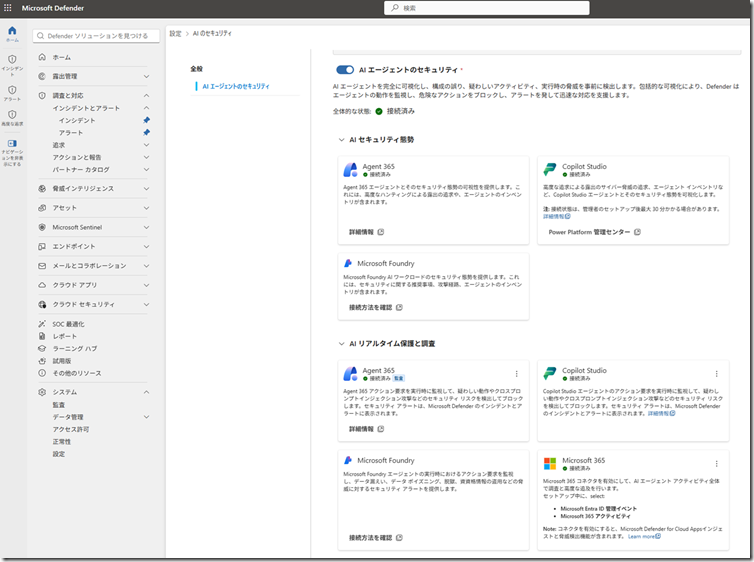This screenshot has width=754, height=562.
Task: Click the ラーニング ハブ icon
Action: tap(42, 349)
